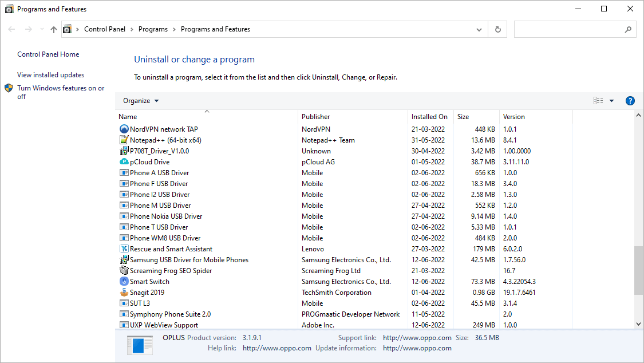Sort list by Size column

click(x=476, y=117)
